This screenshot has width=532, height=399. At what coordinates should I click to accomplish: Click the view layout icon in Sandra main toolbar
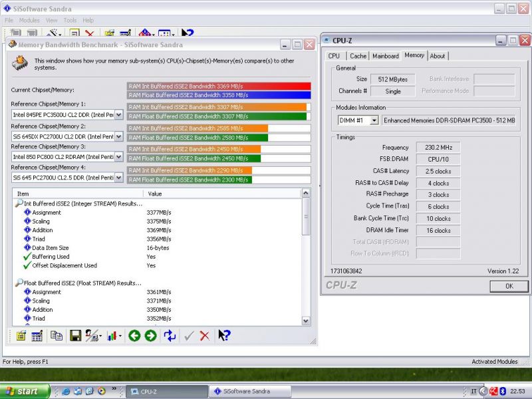click(x=166, y=33)
